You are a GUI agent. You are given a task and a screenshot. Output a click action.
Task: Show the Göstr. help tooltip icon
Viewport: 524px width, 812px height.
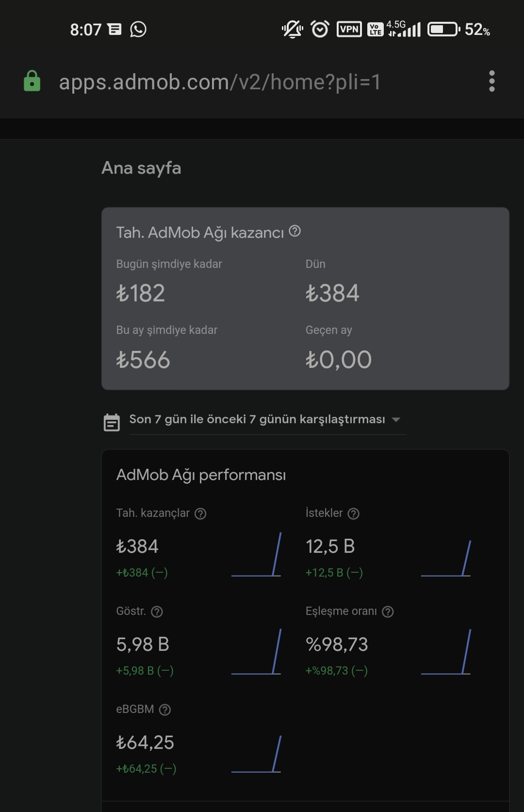157,612
